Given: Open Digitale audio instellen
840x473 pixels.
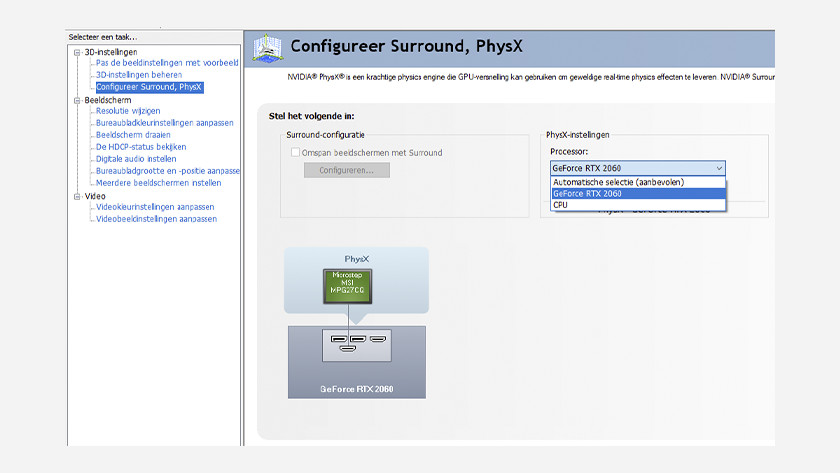Looking at the screenshot, I should point(136,159).
